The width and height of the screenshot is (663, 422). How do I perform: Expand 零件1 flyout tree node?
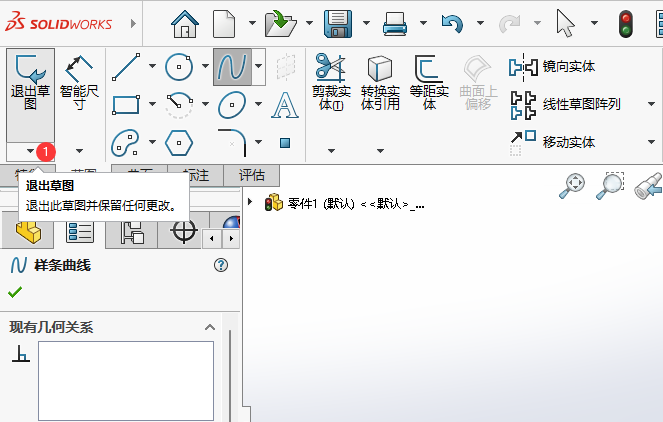coord(250,202)
